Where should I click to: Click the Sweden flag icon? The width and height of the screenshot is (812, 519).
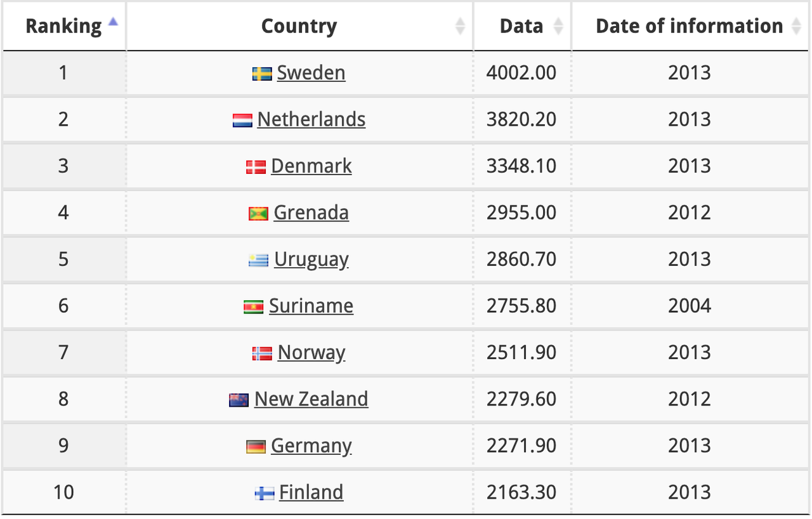[x=262, y=74]
